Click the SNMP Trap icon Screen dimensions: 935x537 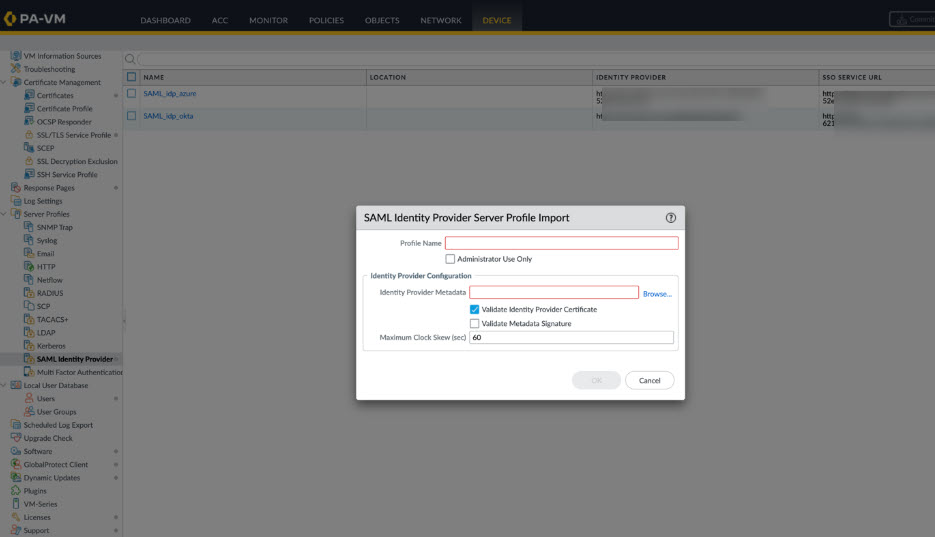click(x=29, y=226)
